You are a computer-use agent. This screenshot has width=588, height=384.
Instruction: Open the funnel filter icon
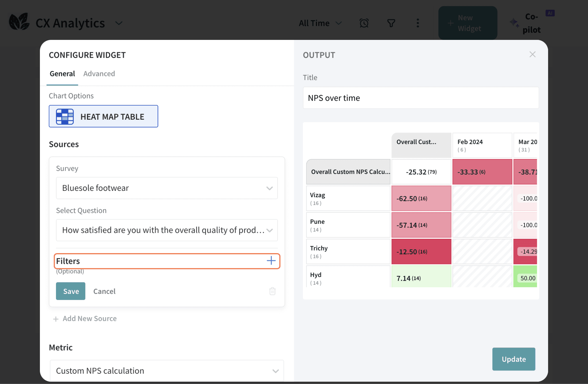pyautogui.click(x=391, y=23)
